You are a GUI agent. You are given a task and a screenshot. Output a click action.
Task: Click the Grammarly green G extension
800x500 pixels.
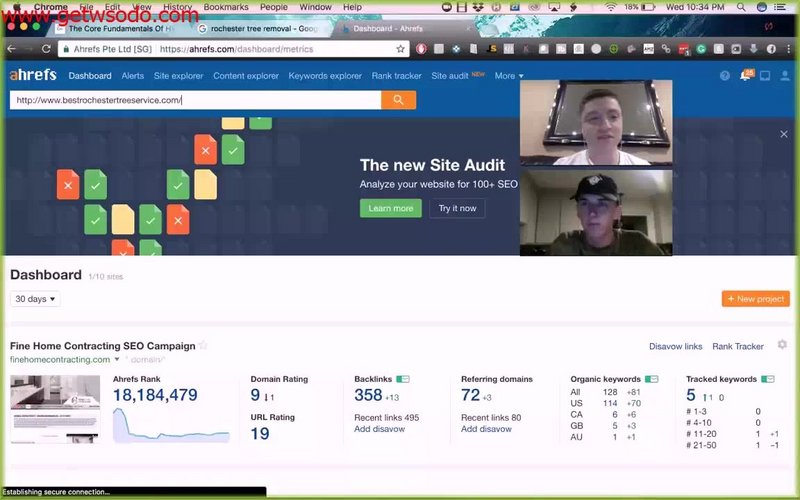pos(701,49)
